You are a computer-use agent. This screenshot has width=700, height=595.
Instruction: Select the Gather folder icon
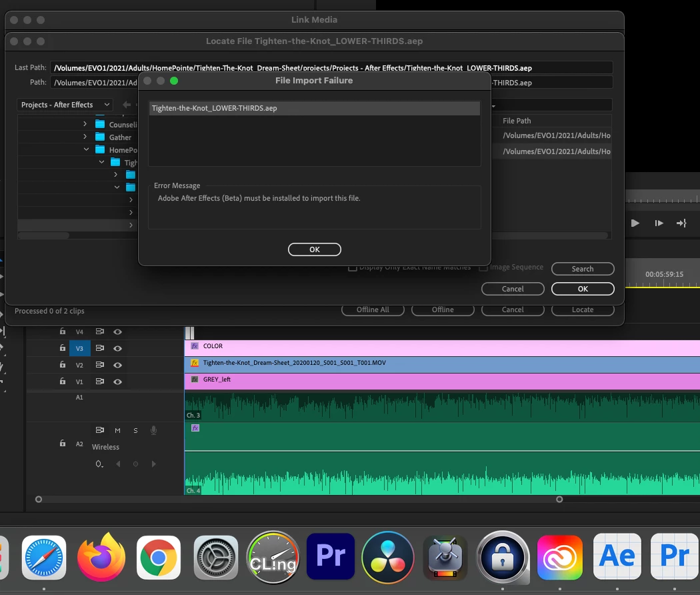pyautogui.click(x=101, y=137)
